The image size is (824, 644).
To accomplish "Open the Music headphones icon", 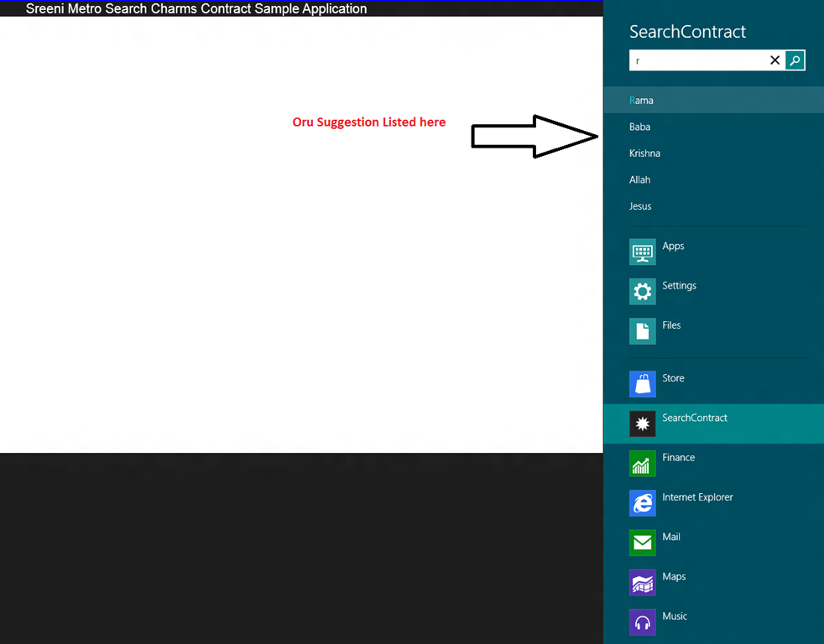I will pyautogui.click(x=642, y=622).
